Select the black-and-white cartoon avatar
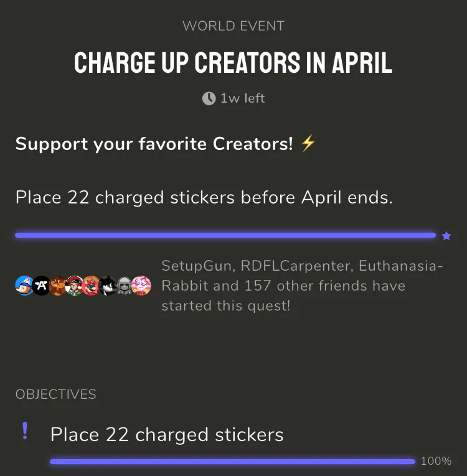The width and height of the screenshot is (467, 476). [108, 286]
